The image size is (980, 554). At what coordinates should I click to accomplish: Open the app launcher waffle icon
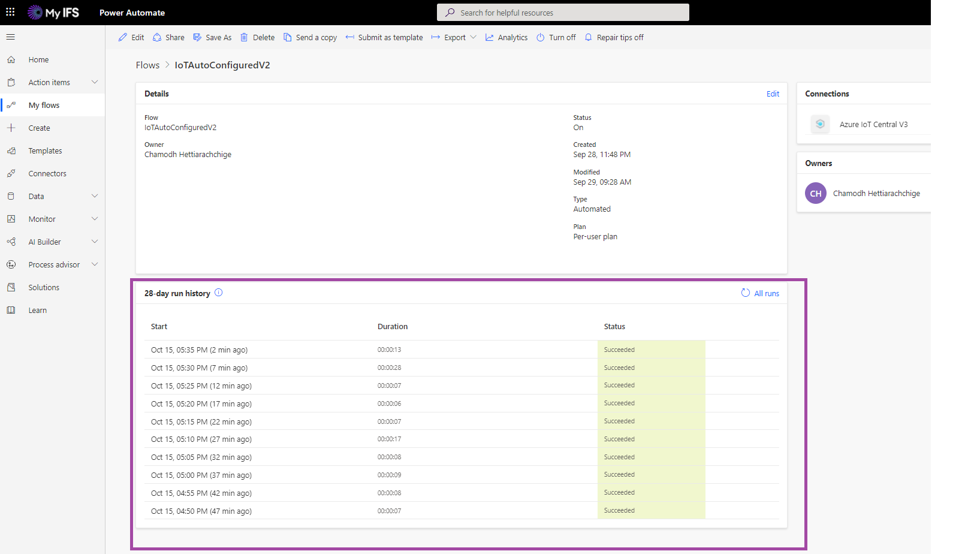(10, 12)
